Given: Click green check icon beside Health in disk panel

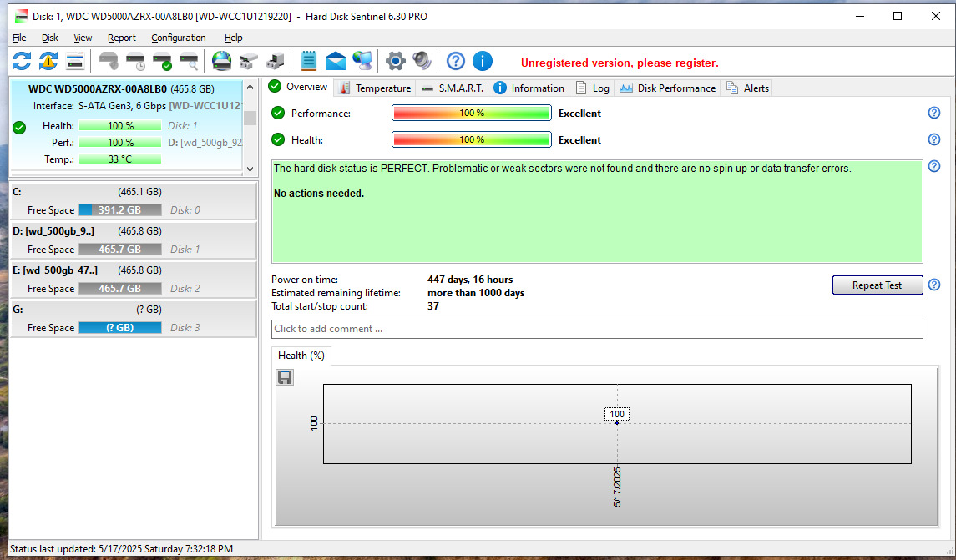Looking at the screenshot, I should coord(19,128).
